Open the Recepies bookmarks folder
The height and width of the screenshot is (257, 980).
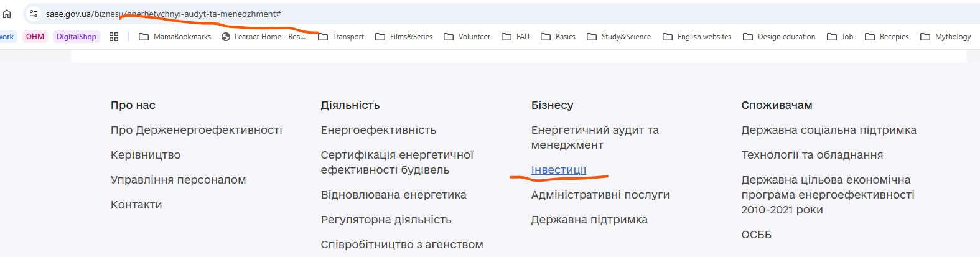point(887,37)
